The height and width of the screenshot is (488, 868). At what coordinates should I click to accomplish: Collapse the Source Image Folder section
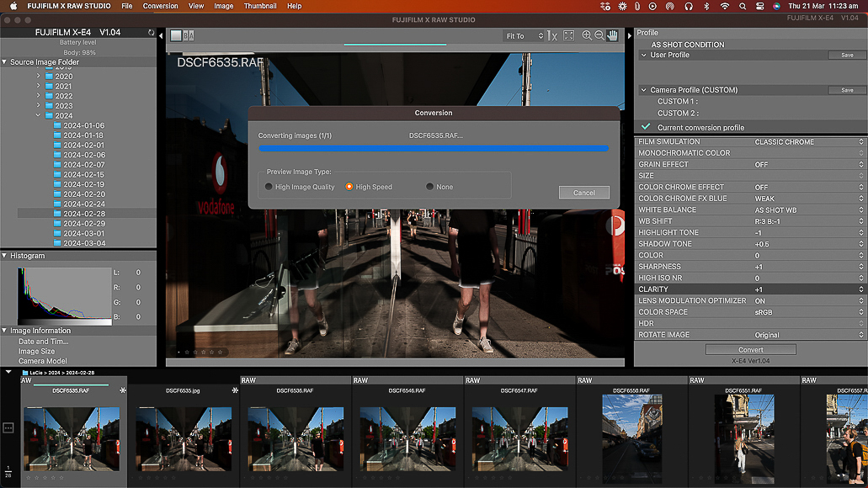tap(4, 62)
